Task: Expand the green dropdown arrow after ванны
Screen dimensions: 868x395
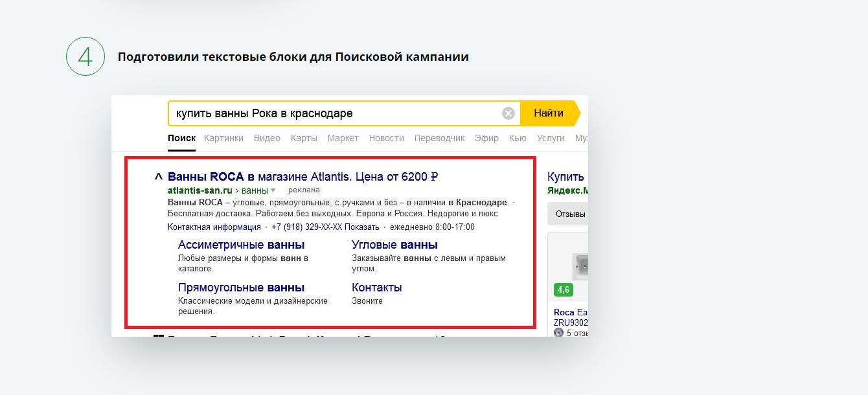Action: point(273,190)
